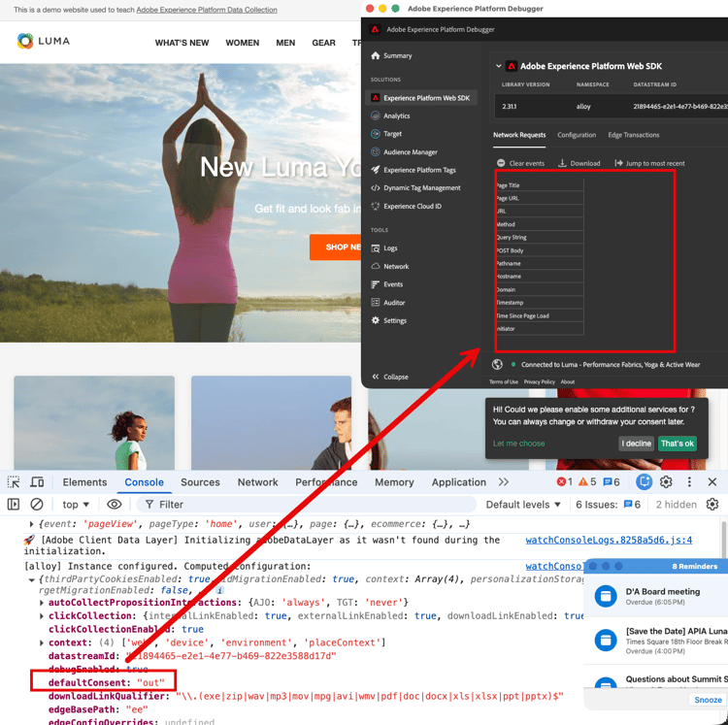Image resolution: width=728 pixels, height=725 pixels.
Task: Click the warnings count badge
Action: tap(587, 482)
